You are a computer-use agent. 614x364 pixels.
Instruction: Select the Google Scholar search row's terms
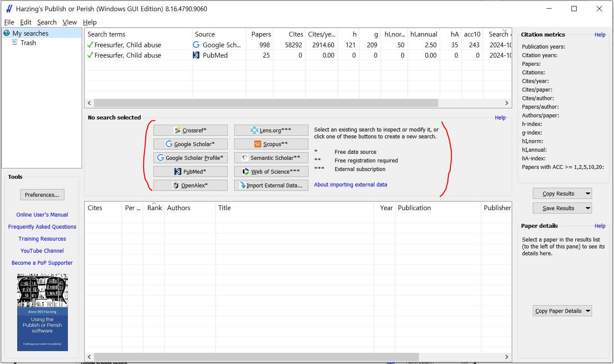tap(128, 45)
